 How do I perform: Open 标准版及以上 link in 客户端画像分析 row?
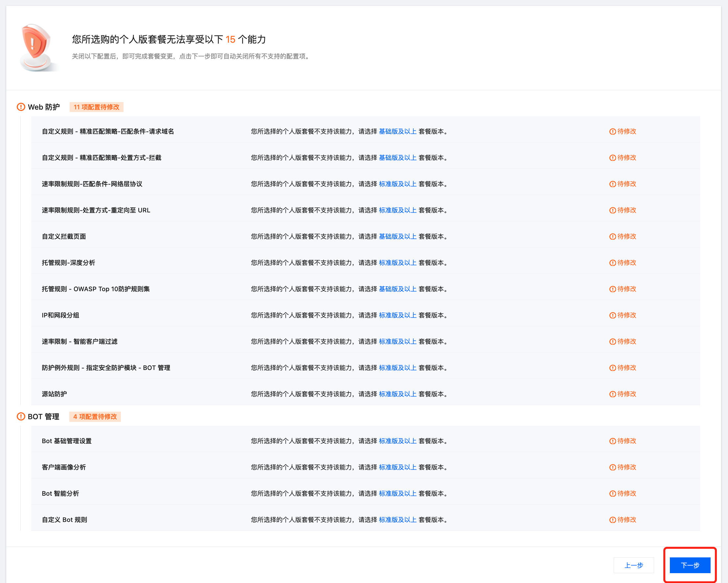(398, 467)
